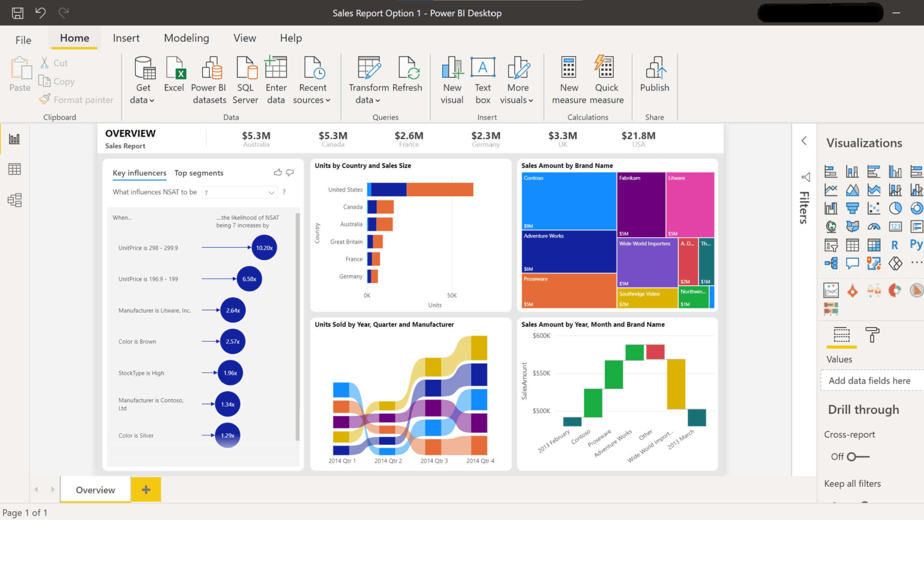Expand the Get data dropdown
The image size is (924, 564).
pos(143,100)
